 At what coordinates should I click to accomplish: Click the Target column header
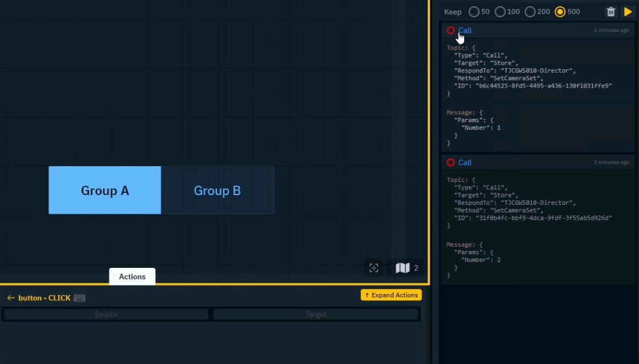pos(316,315)
